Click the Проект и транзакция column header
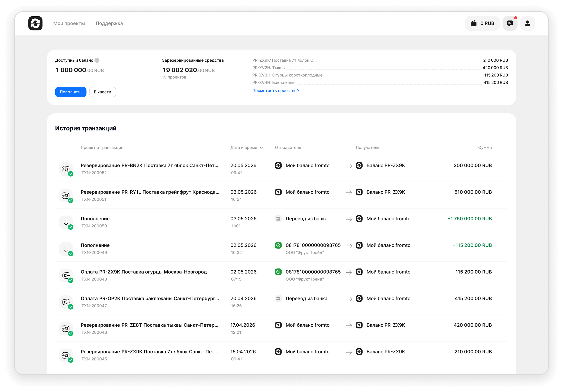Viewport: 563px width, 392px height. (102, 147)
